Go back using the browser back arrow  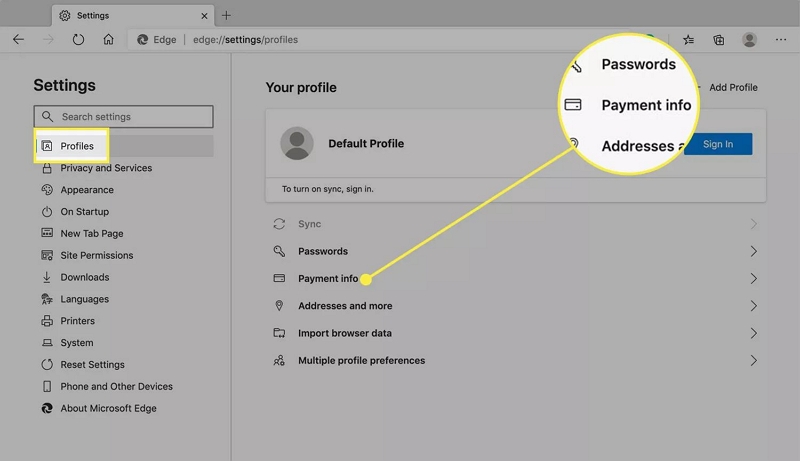click(x=18, y=39)
